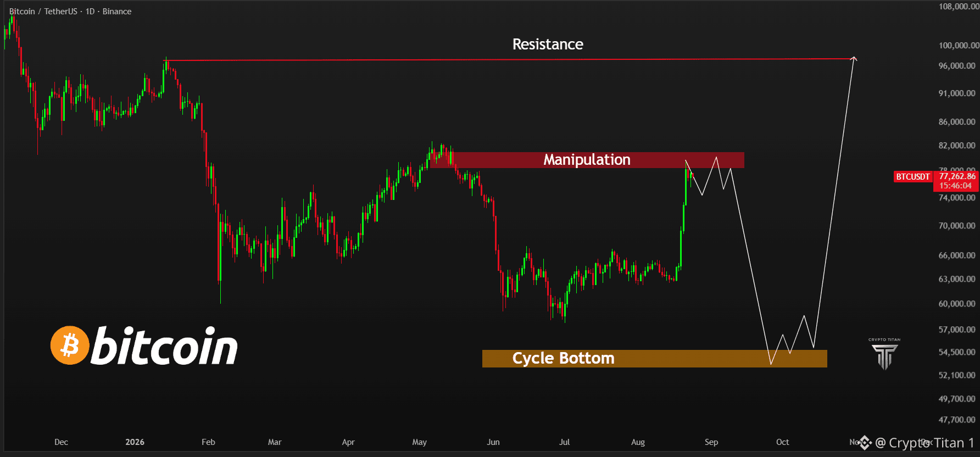980x457 pixels.
Task: Click the 82,000.00 price axis label
Action: pos(957,146)
